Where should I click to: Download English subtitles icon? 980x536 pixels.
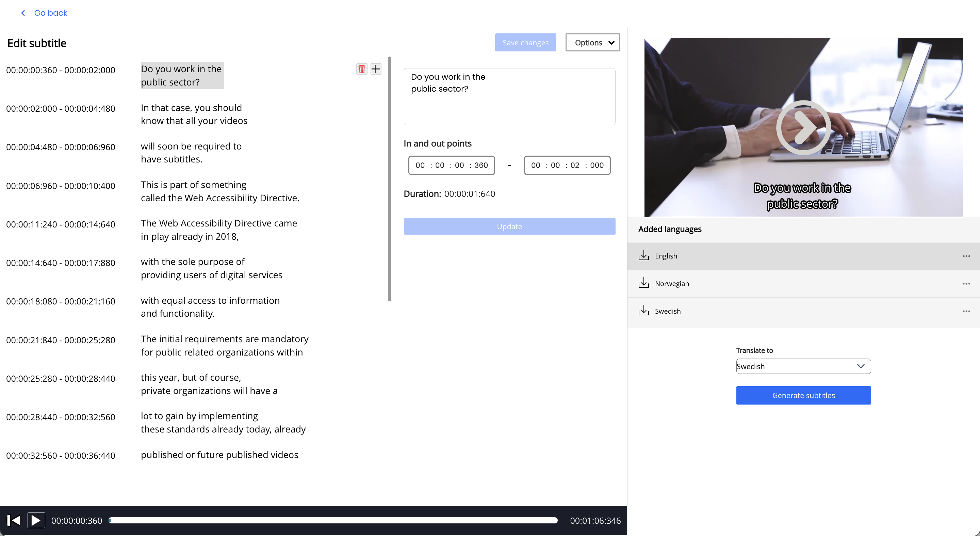tap(643, 255)
